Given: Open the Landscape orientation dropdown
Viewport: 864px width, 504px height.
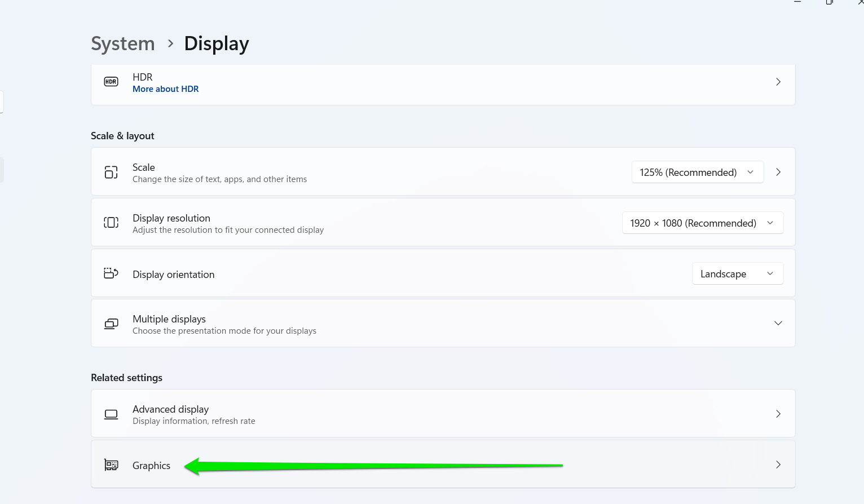Looking at the screenshot, I should tap(737, 273).
